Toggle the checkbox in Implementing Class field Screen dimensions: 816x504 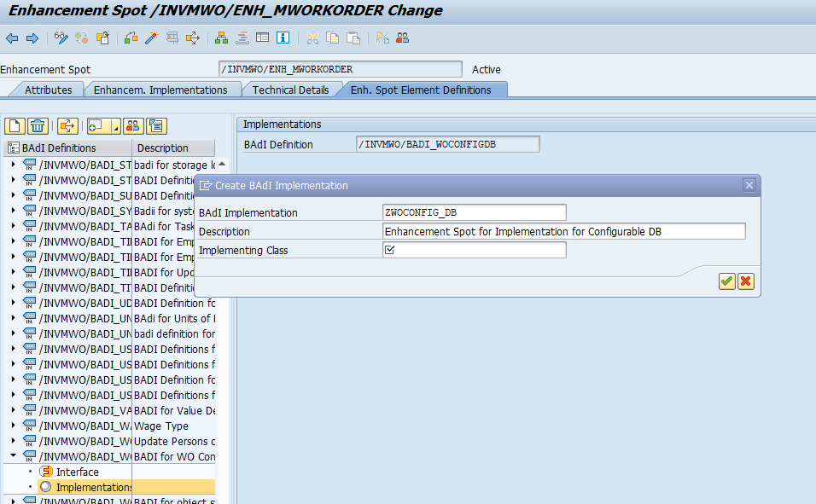(x=390, y=250)
